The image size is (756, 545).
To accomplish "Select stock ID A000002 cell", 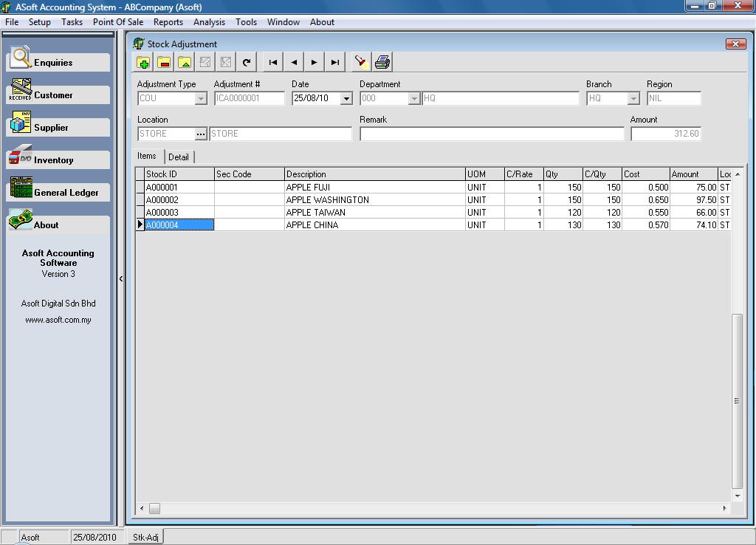I will coord(179,199).
